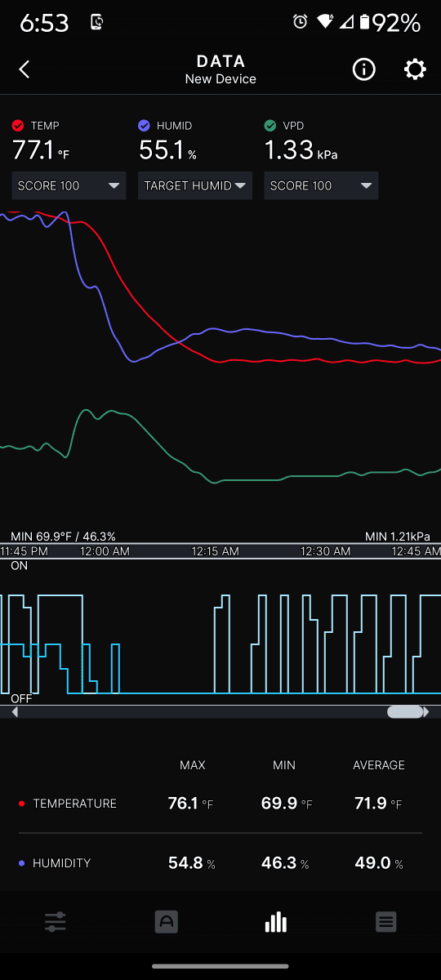441x980 pixels.
Task: Tap the alarm clock status icon
Action: [301, 22]
